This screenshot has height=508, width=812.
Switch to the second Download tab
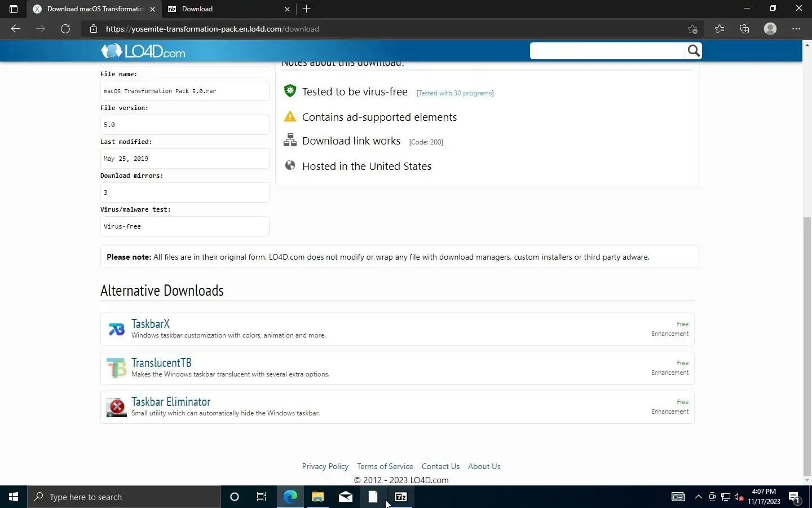pos(228,9)
